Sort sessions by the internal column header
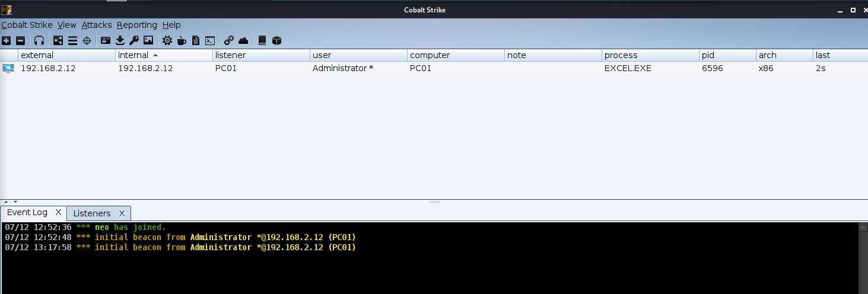Image resolution: width=868 pixels, height=294 pixels. pos(133,55)
